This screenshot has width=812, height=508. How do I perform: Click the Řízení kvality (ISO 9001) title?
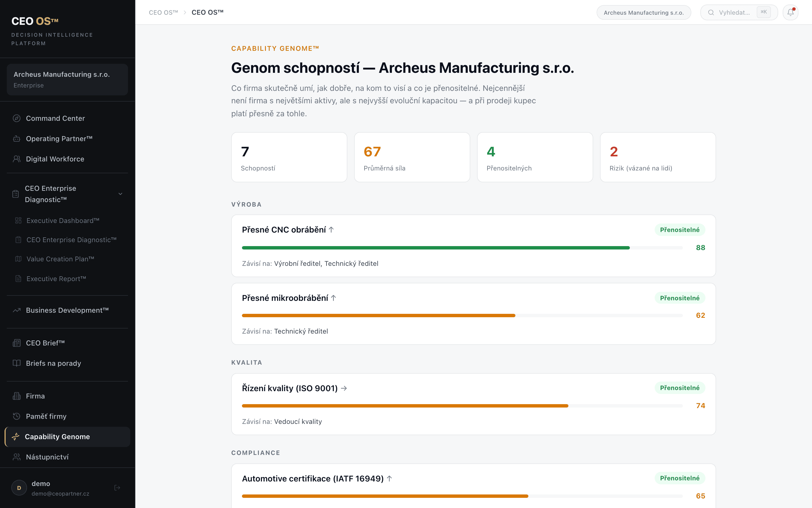pyautogui.click(x=290, y=388)
